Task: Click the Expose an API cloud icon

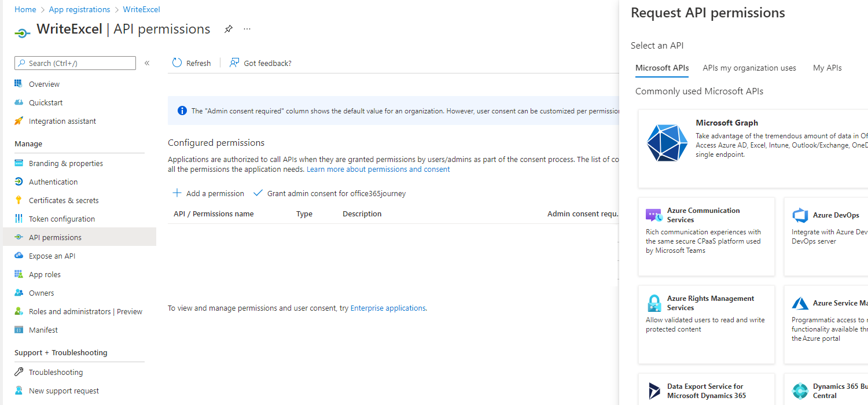Action: 19,256
